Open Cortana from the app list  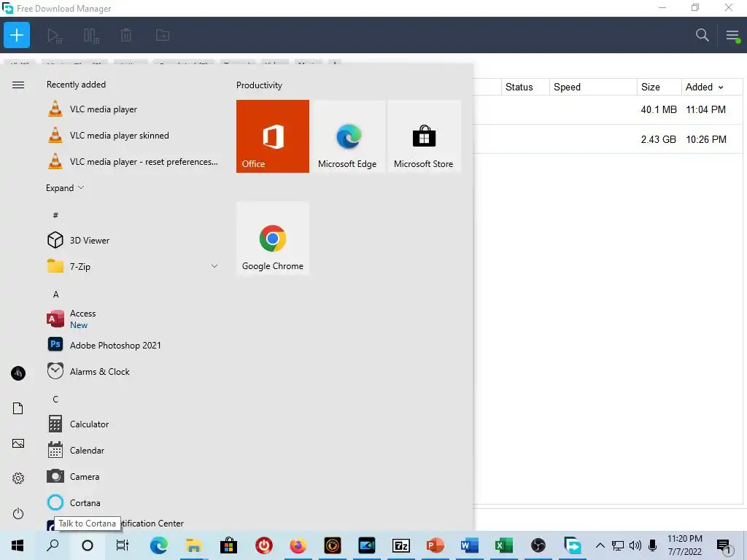[133, 502]
